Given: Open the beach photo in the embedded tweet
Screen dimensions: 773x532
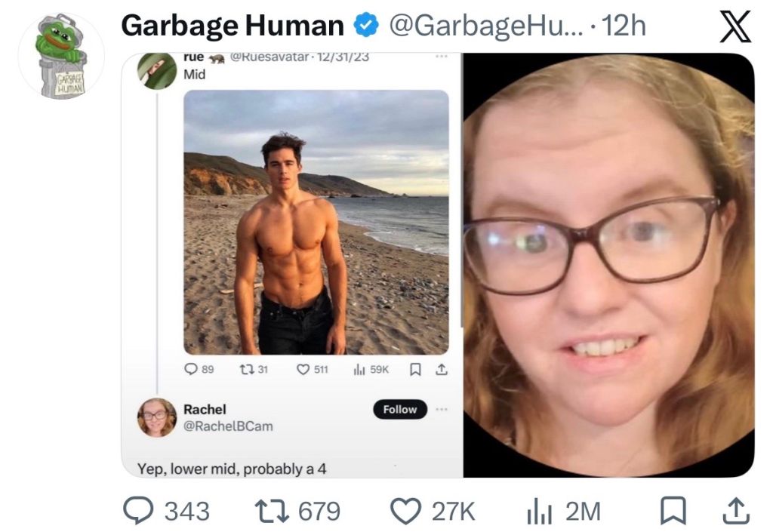Looking at the screenshot, I should coord(316,222).
